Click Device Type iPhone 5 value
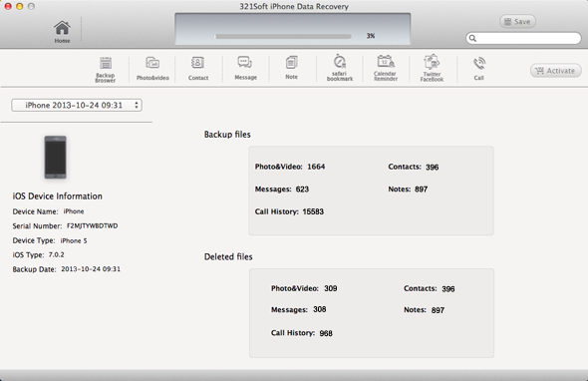This screenshot has height=381, width=588. click(74, 240)
